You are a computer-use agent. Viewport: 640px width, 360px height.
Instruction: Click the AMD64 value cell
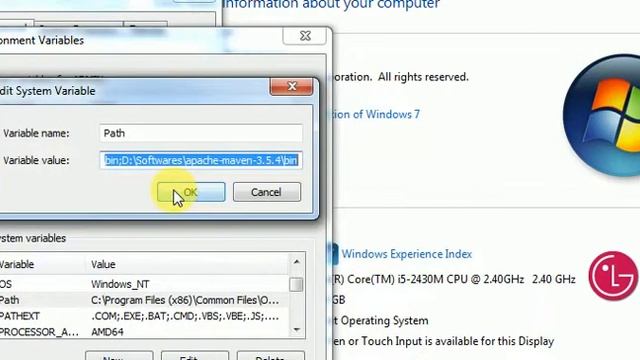click(x=107, y=332)
